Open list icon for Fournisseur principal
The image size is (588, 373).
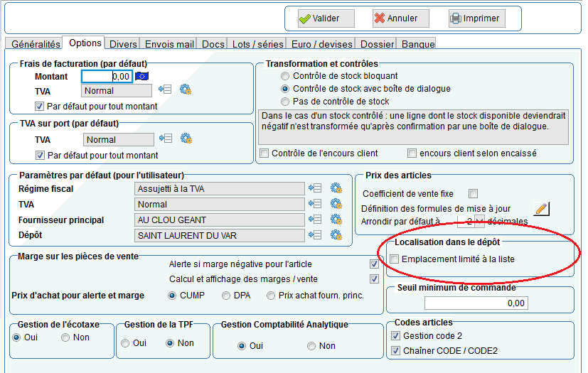pyautogui.click(x=315, y=220)
